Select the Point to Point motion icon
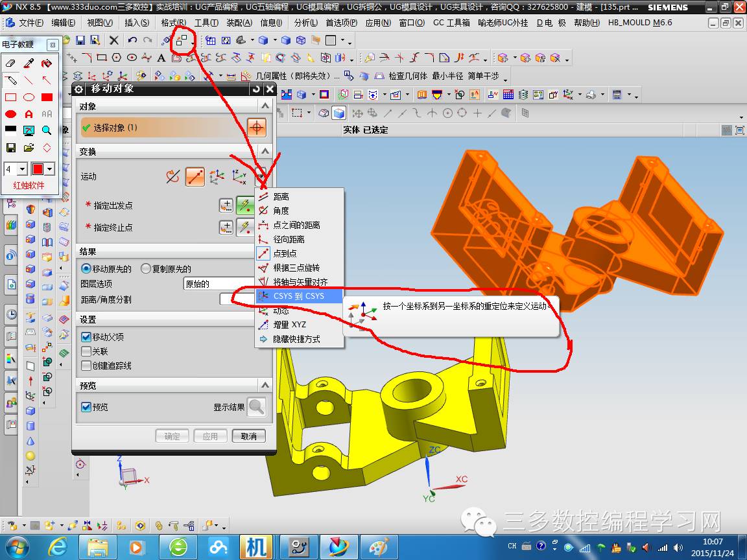Screen dimensions: 747x560 click(x=195, y=177)
